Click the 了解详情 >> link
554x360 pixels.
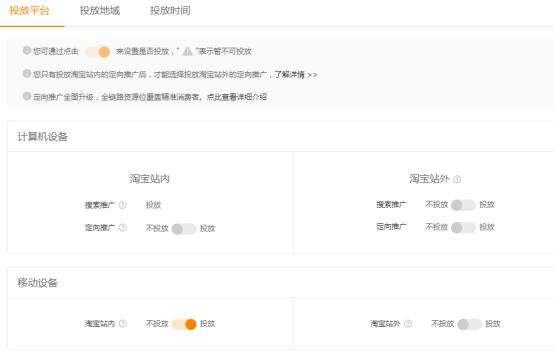point(296,75)
